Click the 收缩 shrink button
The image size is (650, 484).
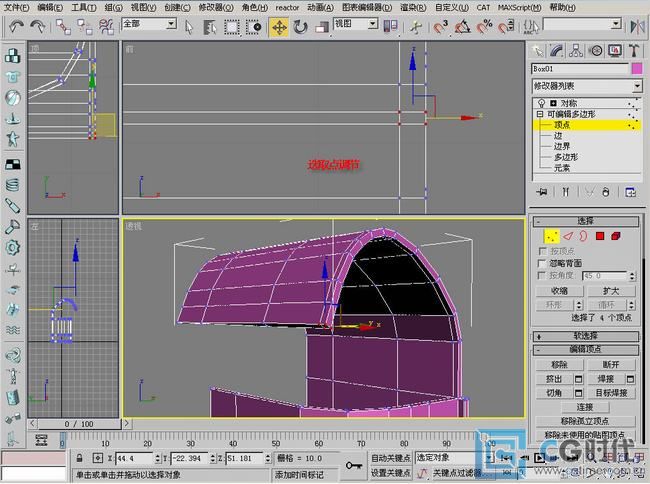559,291
